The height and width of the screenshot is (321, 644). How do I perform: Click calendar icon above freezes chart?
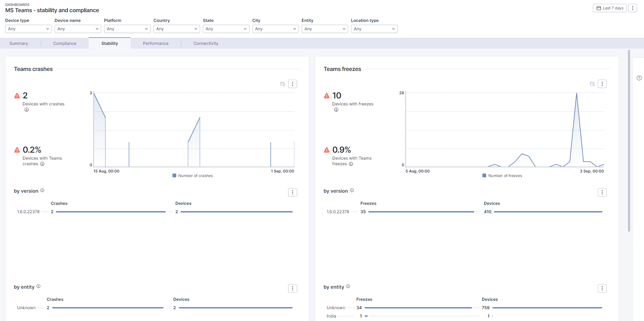tap(592, 84)
